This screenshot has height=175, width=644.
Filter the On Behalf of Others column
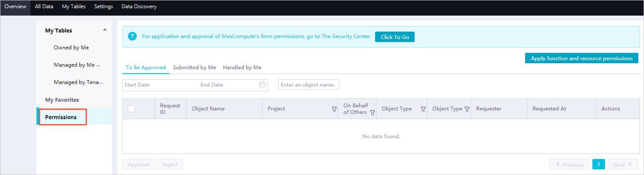pos(372,112)
